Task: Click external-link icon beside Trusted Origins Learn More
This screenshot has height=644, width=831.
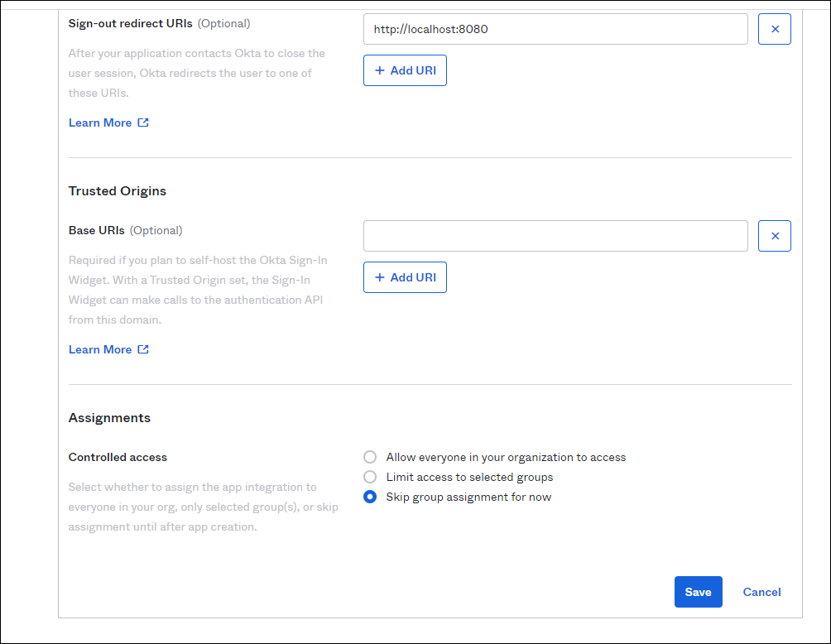Action: [143, 349]
